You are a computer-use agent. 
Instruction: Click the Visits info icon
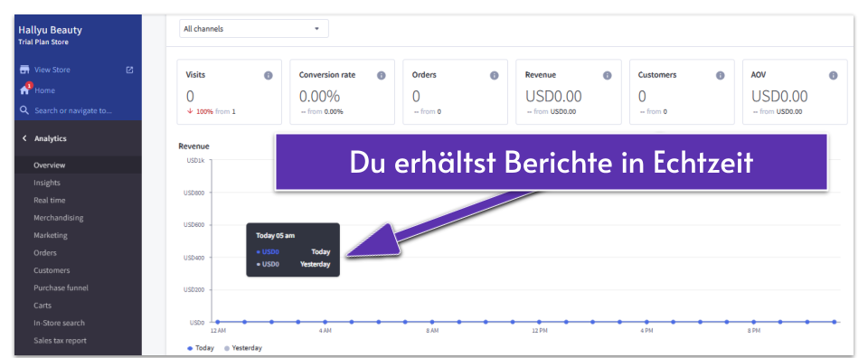pos(269,75)
